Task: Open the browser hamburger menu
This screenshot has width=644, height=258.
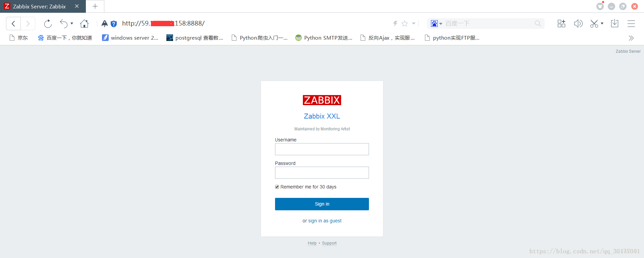Action: [631, 24]
